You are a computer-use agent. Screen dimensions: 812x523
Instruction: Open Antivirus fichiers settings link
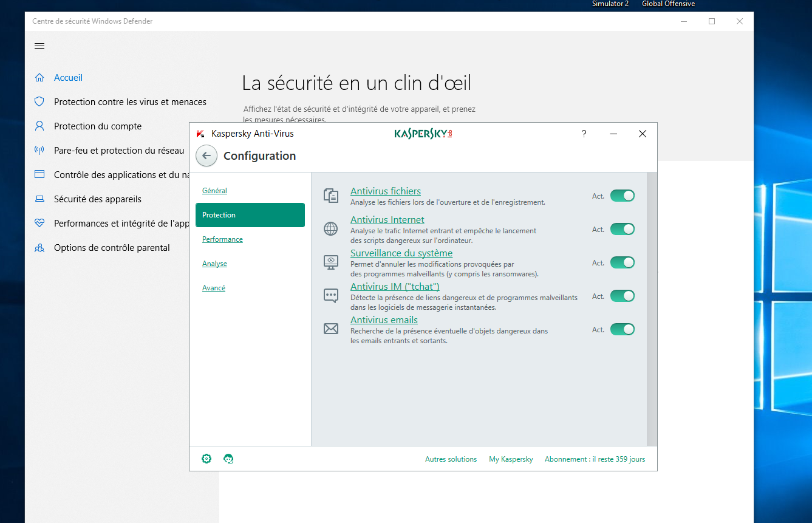[386, 191]
